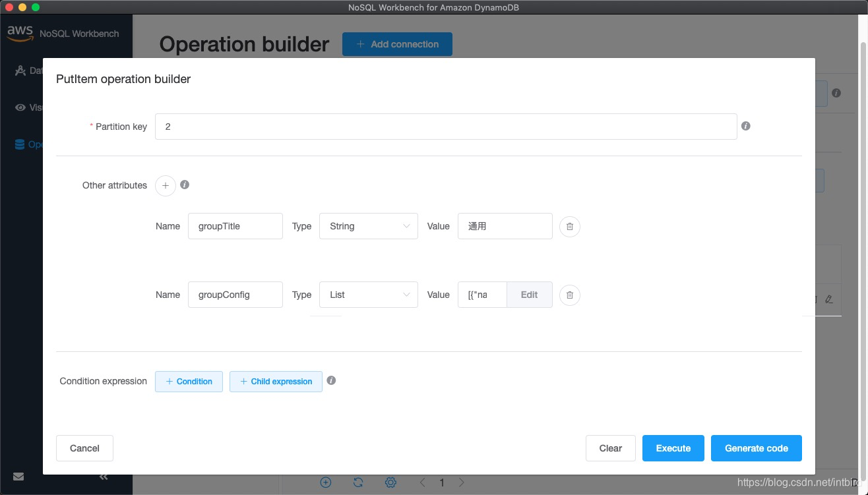This screenshot has height=495, width=868.
Task: Add another attribute with the plus button
Action: 166,186
